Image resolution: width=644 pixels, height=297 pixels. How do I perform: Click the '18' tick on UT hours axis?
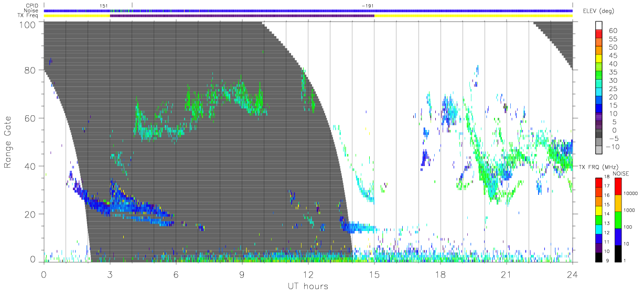tap(440, 273)
